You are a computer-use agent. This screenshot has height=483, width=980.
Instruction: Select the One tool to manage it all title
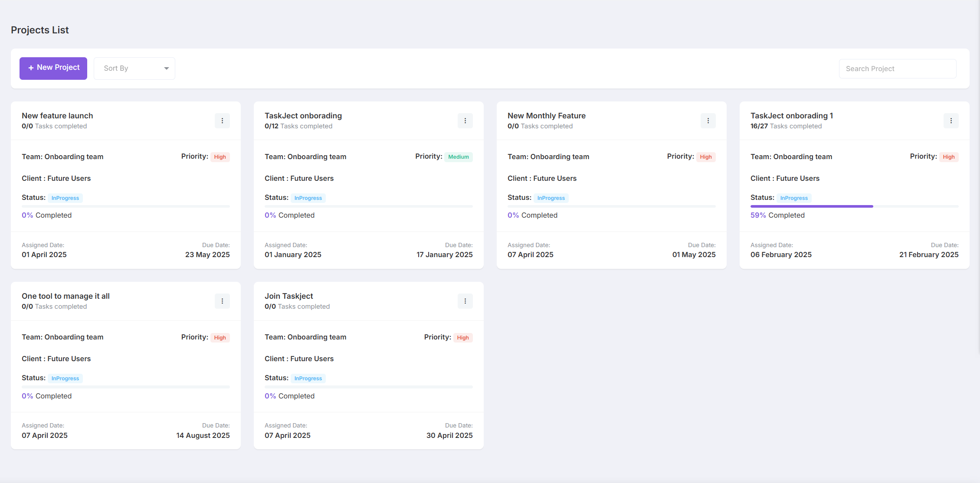pyautogui.click(x=66, y=296)
